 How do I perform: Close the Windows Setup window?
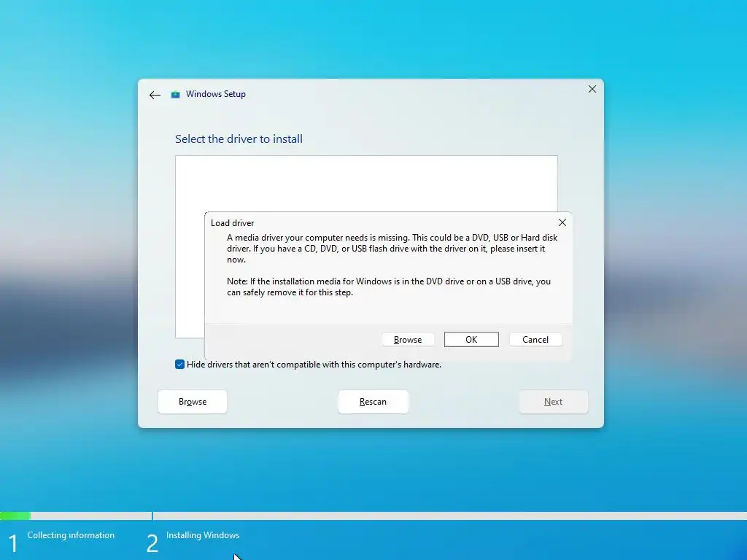[592, 89]
